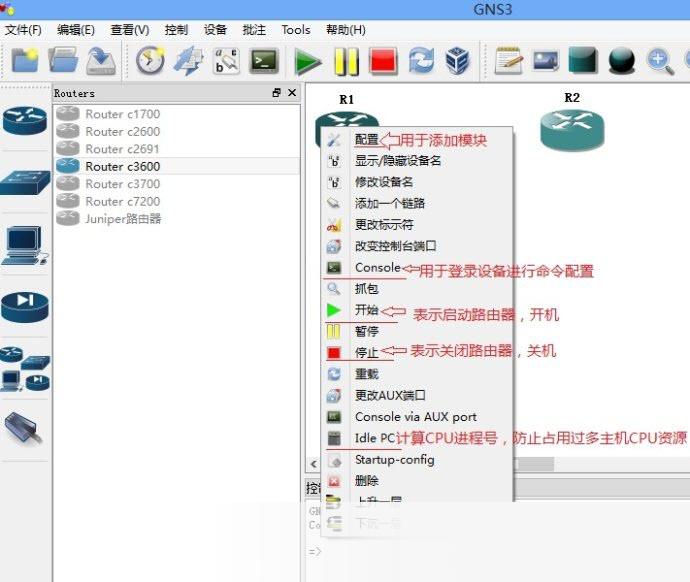Select the add link cable icon
The image size is (690, 582).
point(25,429)
